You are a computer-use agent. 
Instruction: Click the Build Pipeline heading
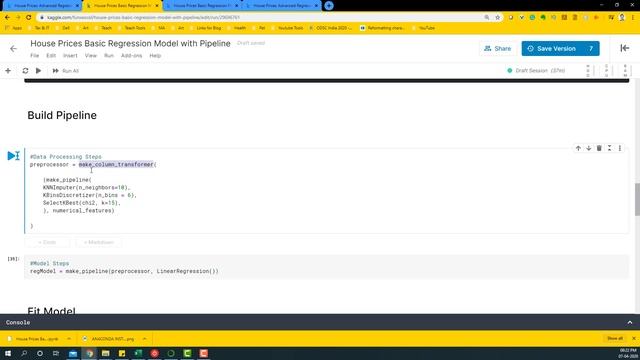pyautogui.click(x=62, y=116)
